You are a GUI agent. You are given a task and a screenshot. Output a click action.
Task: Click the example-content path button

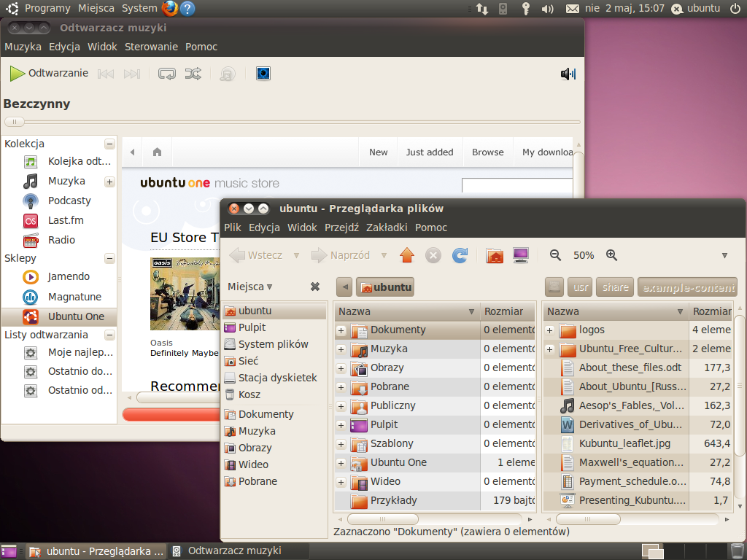coord(687,287)
